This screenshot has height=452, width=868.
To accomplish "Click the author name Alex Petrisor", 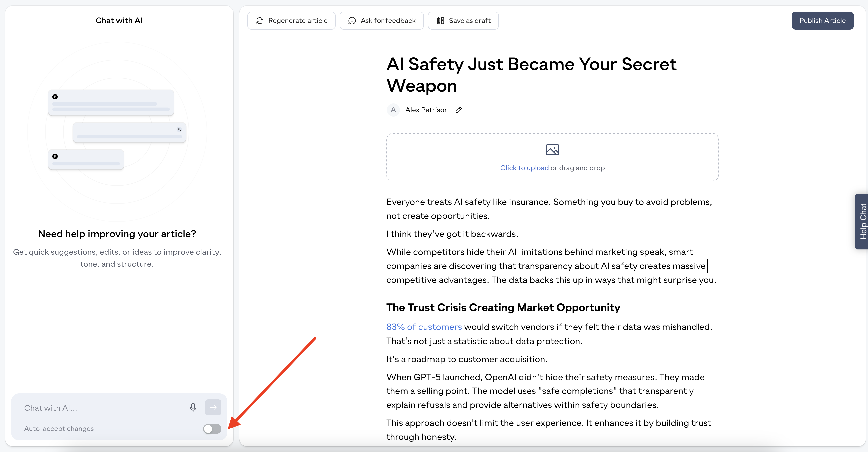I will (x=426, y=110).
